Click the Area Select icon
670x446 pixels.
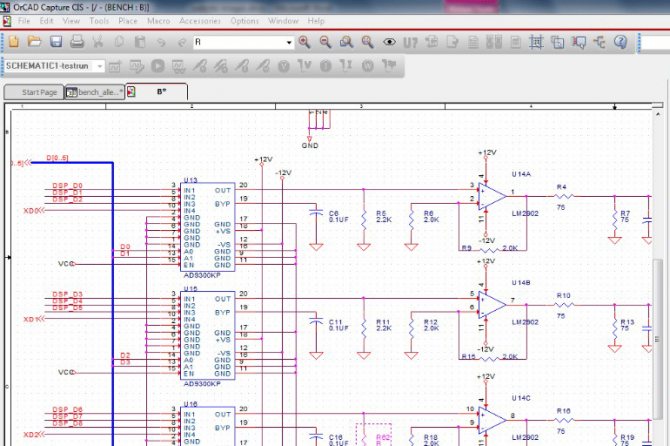(x=558, y=42)
